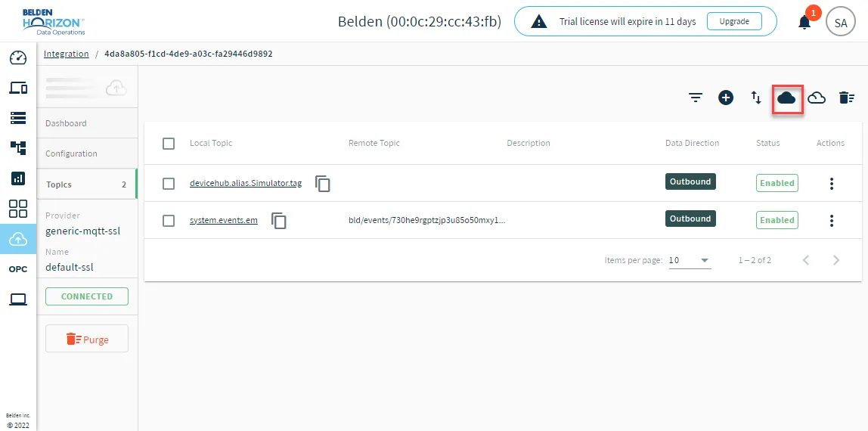Click the Belden Horizon logo
This screenshot has width=868, height=431.
coord(54,22)
